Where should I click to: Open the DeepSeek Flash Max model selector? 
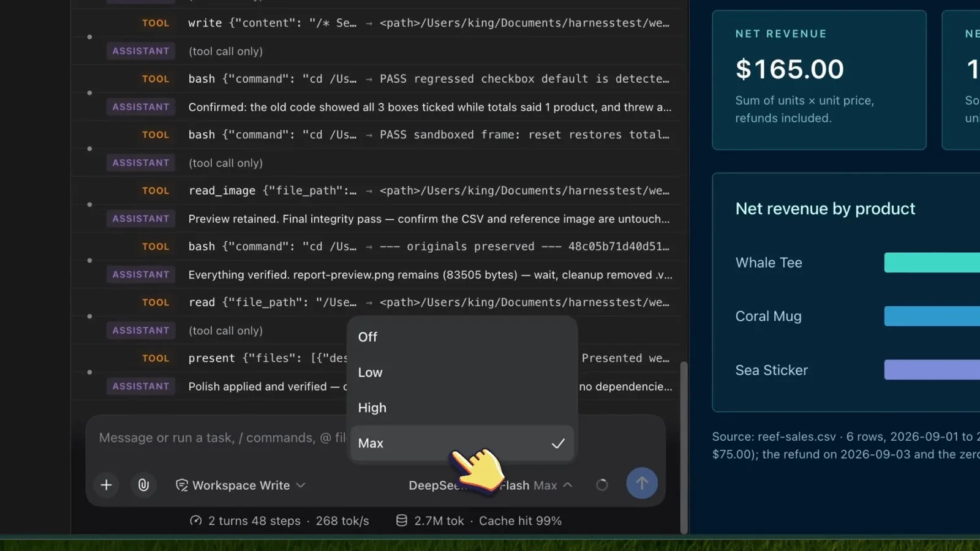(490, 485)
